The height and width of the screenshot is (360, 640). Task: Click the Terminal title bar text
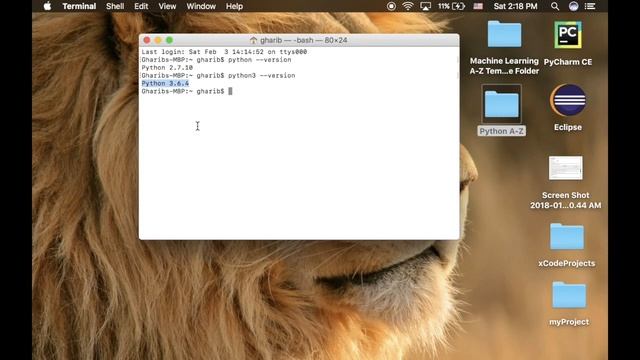tap(304, 40)
